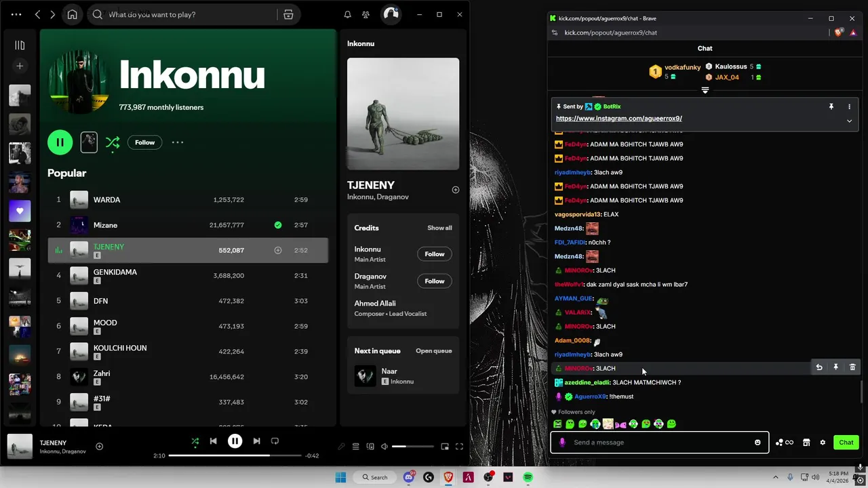The image size is (868, 488).
Task: Click TJENENY album art in Now Playing panel
Action: point(403,114)
